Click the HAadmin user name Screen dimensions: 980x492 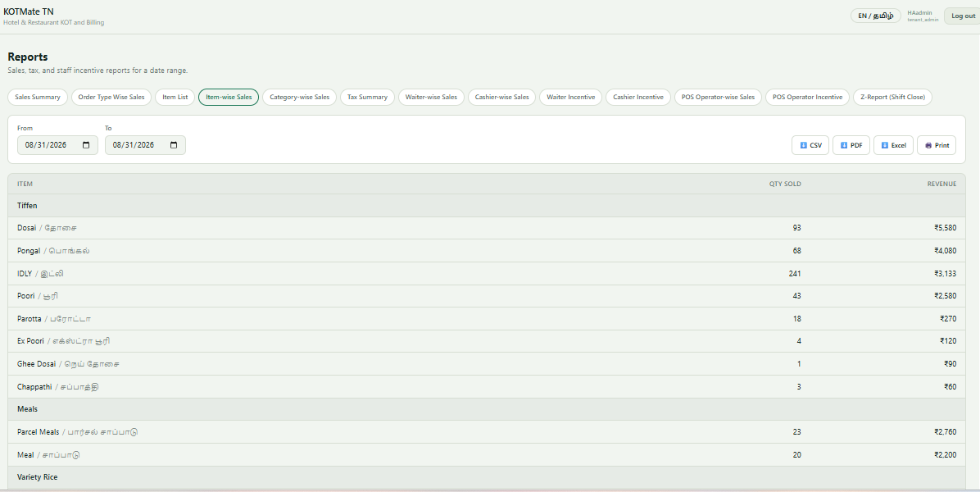click(x=919, y=12)
